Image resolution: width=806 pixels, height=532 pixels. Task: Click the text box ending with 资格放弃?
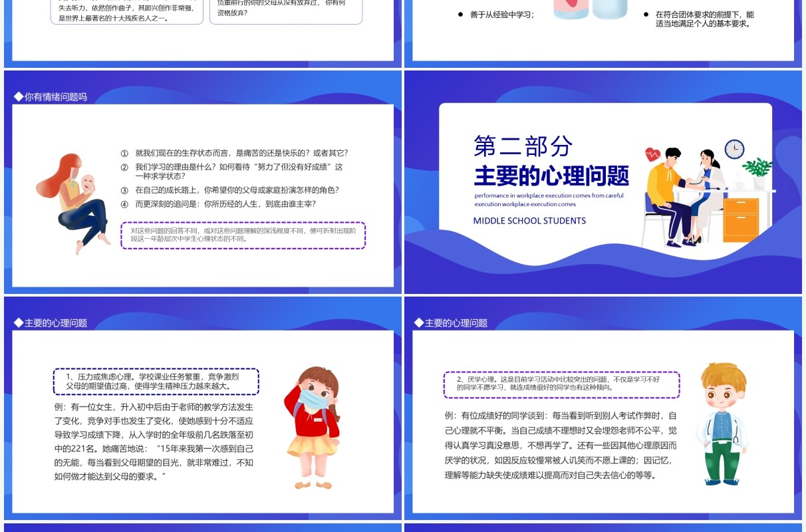286,12
